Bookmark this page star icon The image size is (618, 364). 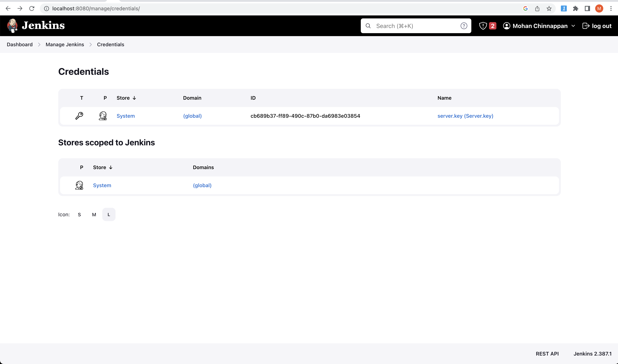pyautogui.click(x=549, y=9)
